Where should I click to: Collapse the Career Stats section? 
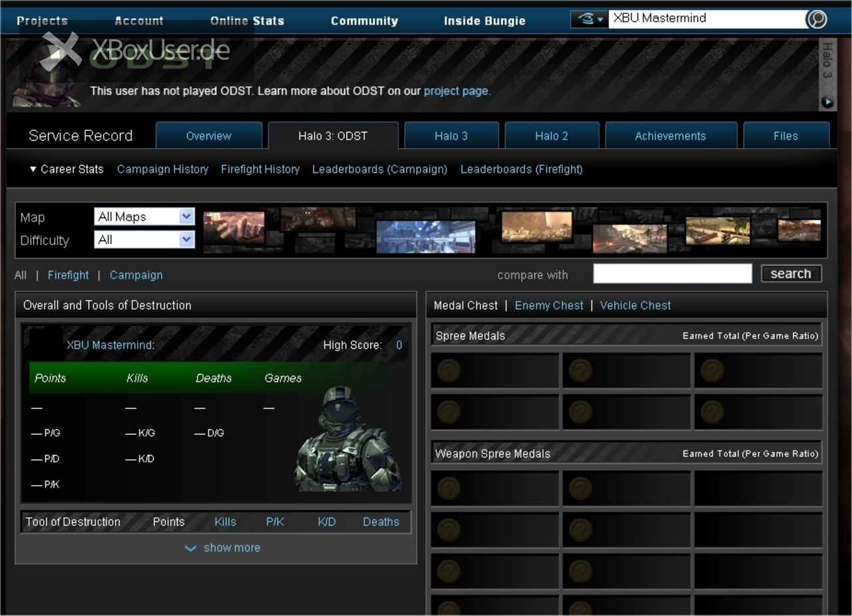(67, 169)
